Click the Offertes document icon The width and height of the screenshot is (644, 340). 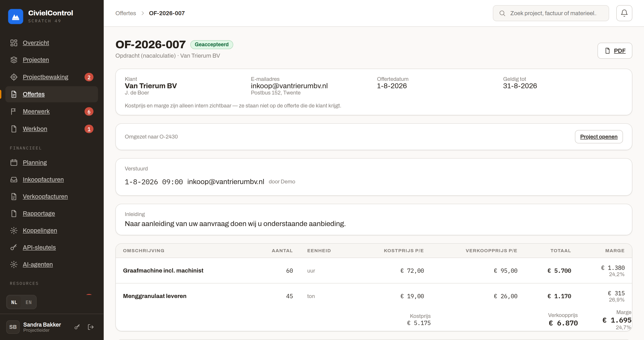point(14,94)
